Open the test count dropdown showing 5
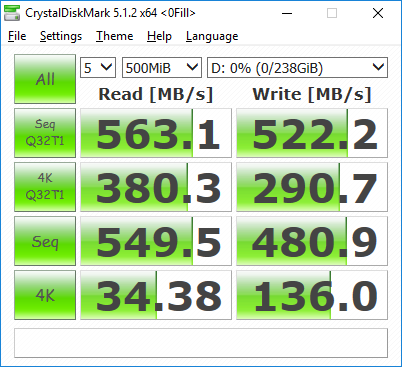402x367 pixels. tap(98, 68)
